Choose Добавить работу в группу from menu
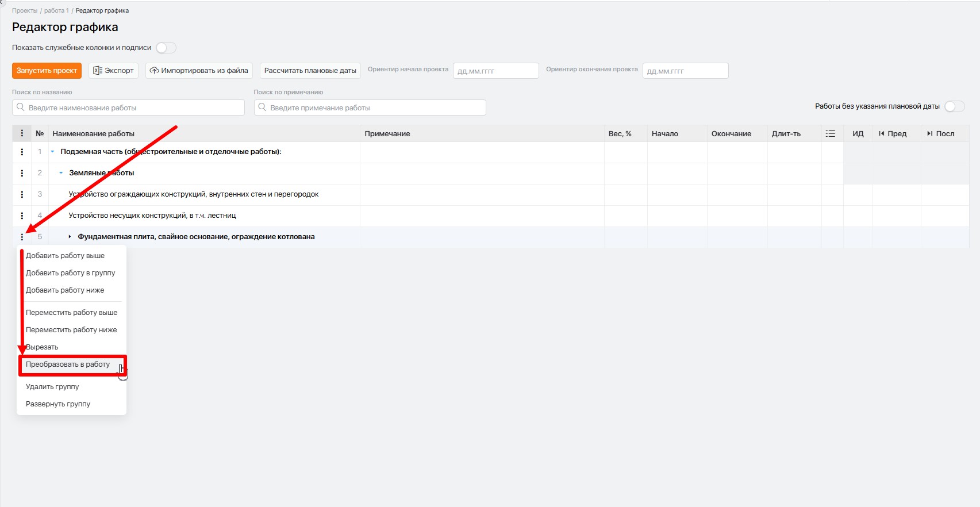Screen dimensions: 980x507 [x=72, y=273]
